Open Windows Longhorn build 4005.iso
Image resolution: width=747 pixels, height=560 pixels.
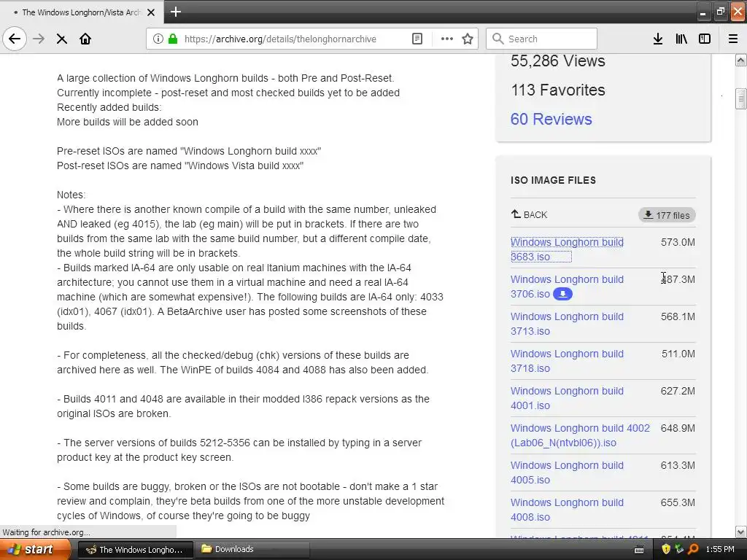567,472
